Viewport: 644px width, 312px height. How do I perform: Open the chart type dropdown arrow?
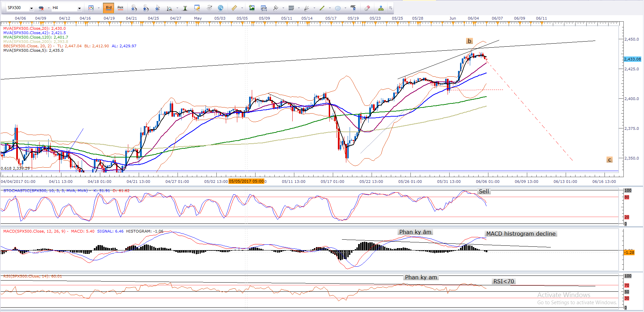99,8
